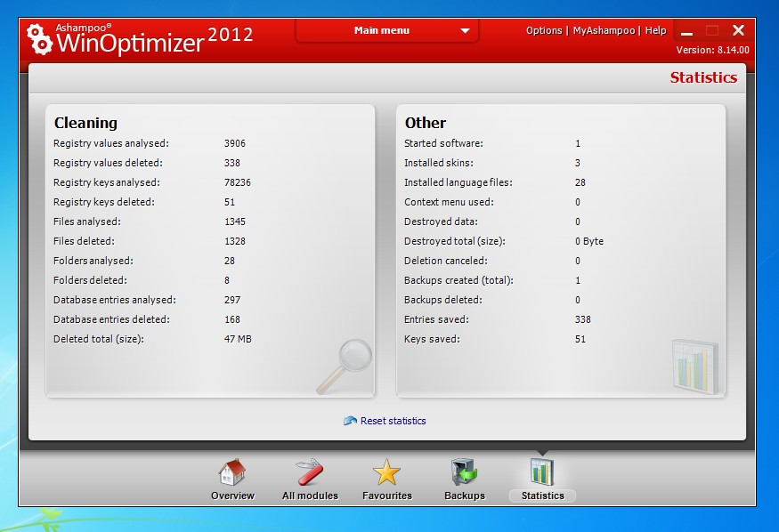Click the Registry values deleted label

pyautogui.click(x=108, y=164)
